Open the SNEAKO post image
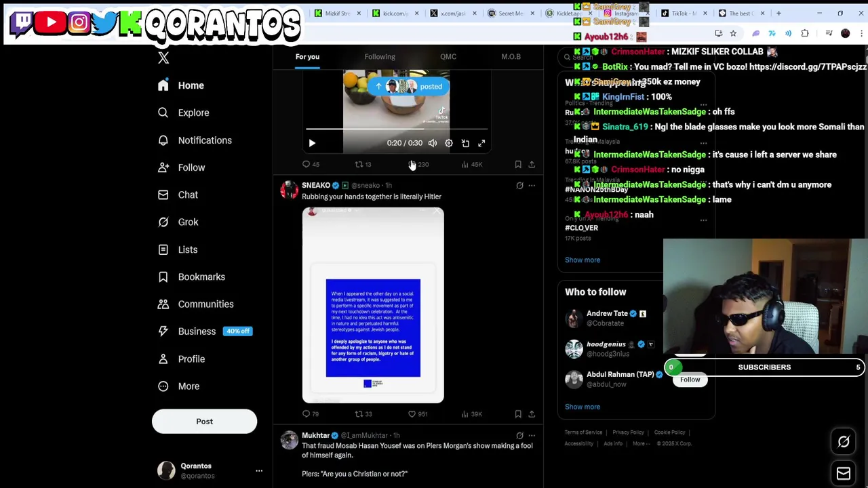 point(373,305)
